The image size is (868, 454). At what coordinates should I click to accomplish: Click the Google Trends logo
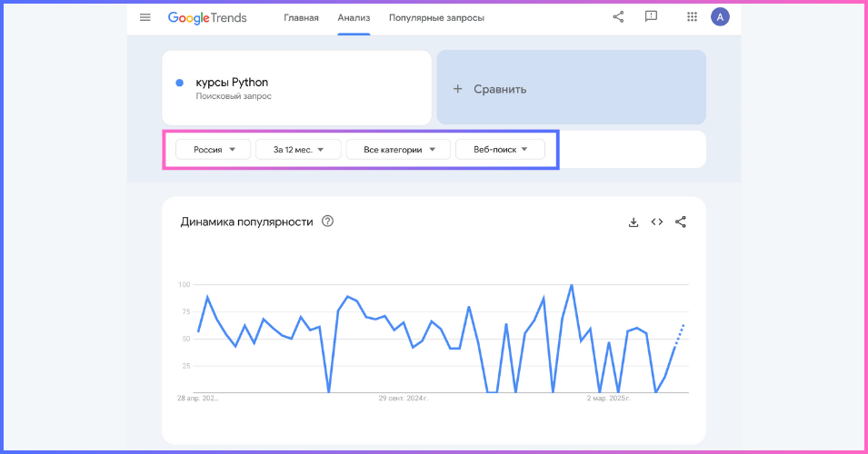click(x=207, y=17)
